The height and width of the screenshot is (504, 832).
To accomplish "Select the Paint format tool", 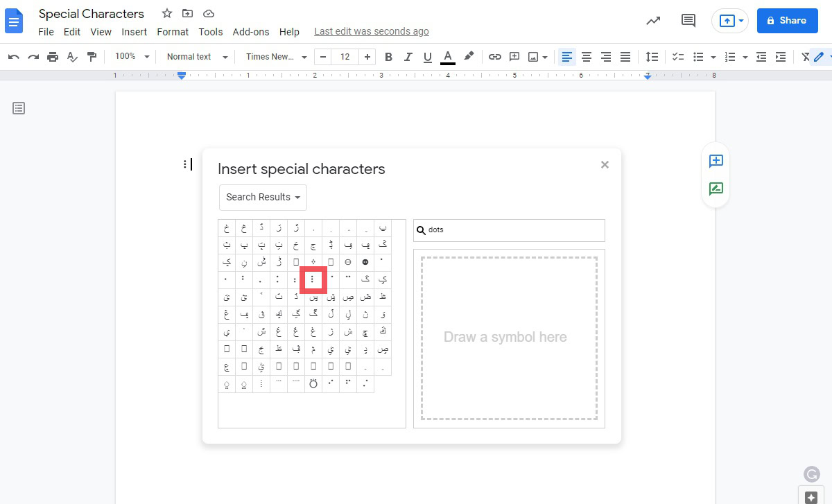I will coord(92,57).
